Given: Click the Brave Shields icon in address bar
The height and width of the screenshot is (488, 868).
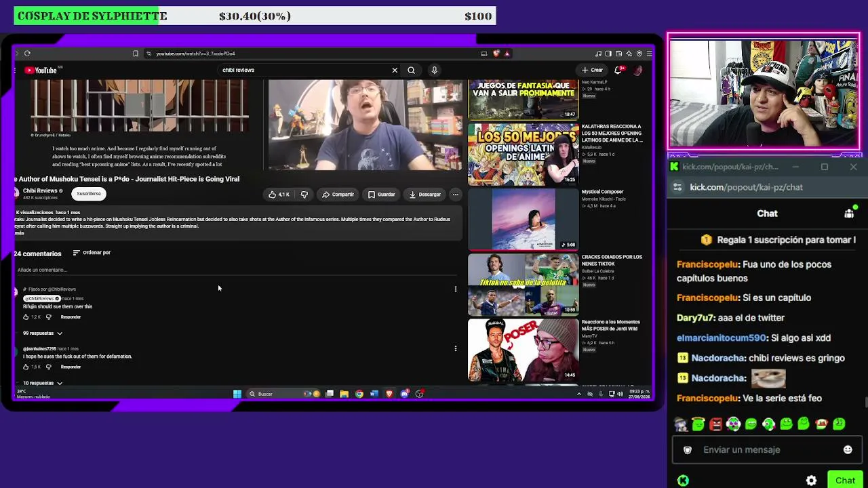Looking at the screenshot, I should pos(496,54).
